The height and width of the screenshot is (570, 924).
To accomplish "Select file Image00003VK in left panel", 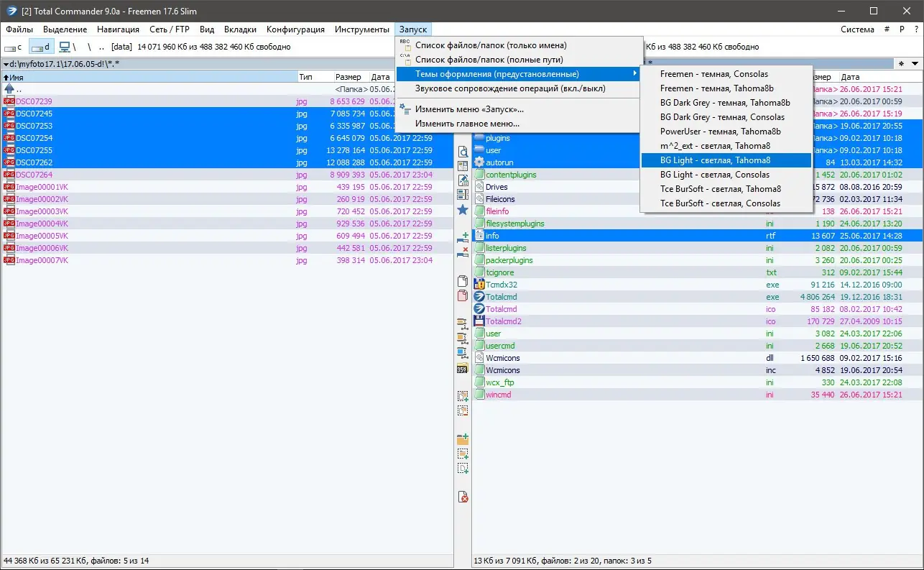I will pos(227,211).
